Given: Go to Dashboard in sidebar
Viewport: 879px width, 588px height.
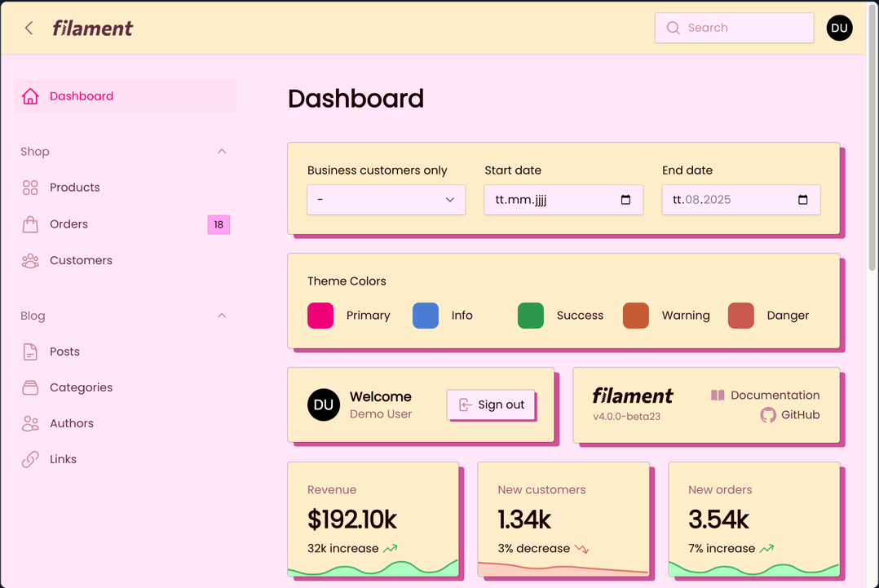Looking at the screenshot, I should pos(82,96).
